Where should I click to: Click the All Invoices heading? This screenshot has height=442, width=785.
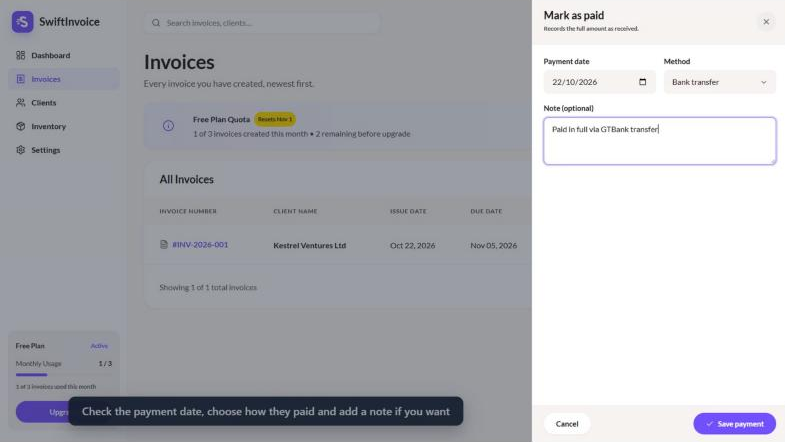click(186, 179)
